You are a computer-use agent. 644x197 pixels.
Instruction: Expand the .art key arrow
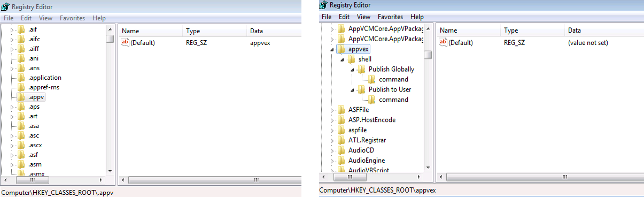[x=12, y=117]
